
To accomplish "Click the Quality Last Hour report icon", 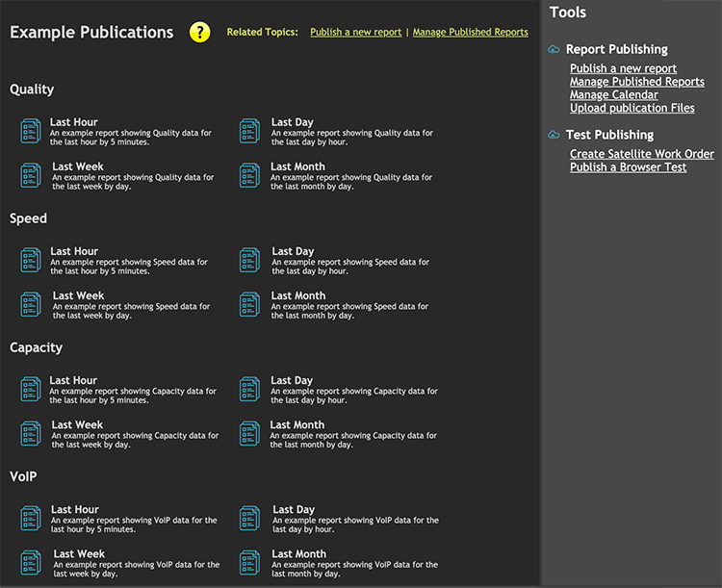I will [x=31, y=131].
